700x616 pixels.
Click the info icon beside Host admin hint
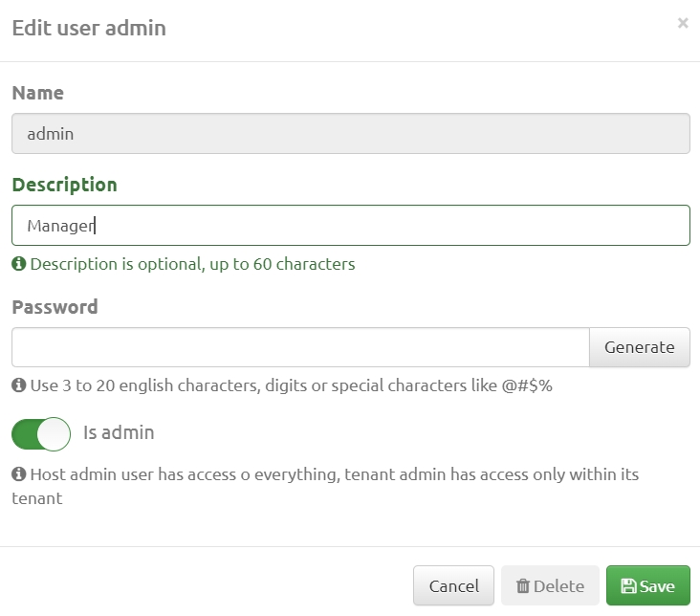pyautogui.click(x=18, y=474)
